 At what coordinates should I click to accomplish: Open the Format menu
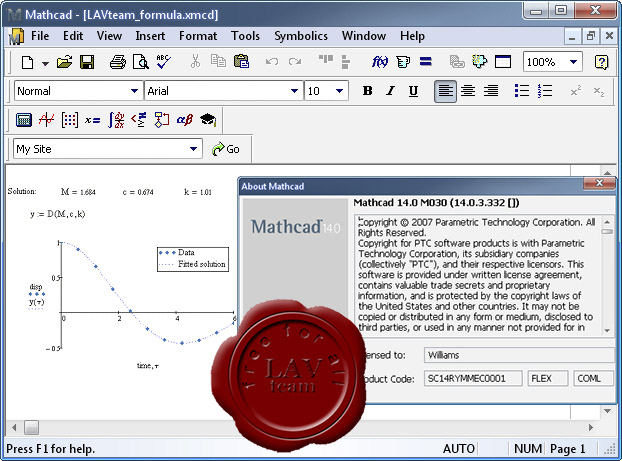pos(198,36)
